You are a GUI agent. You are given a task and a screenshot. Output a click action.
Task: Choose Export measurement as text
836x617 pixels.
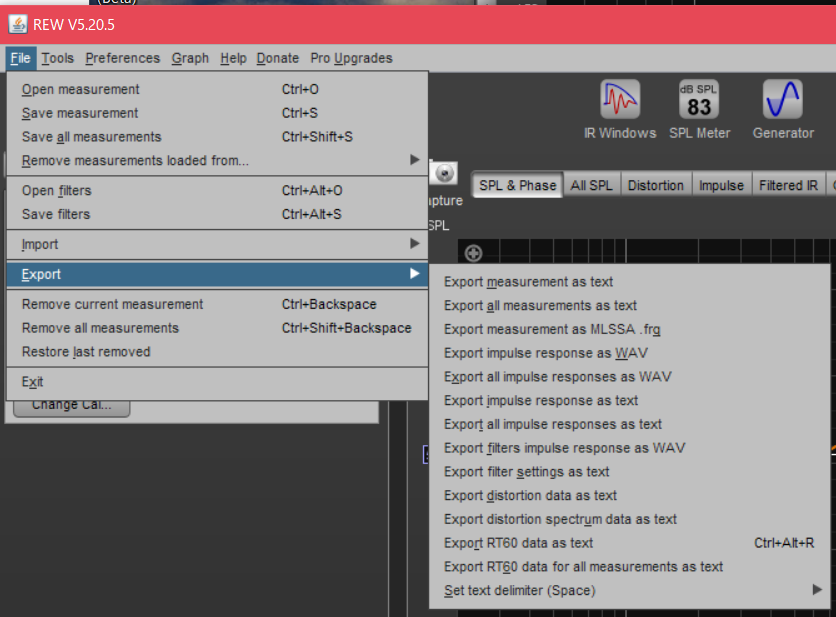point(528,282)
